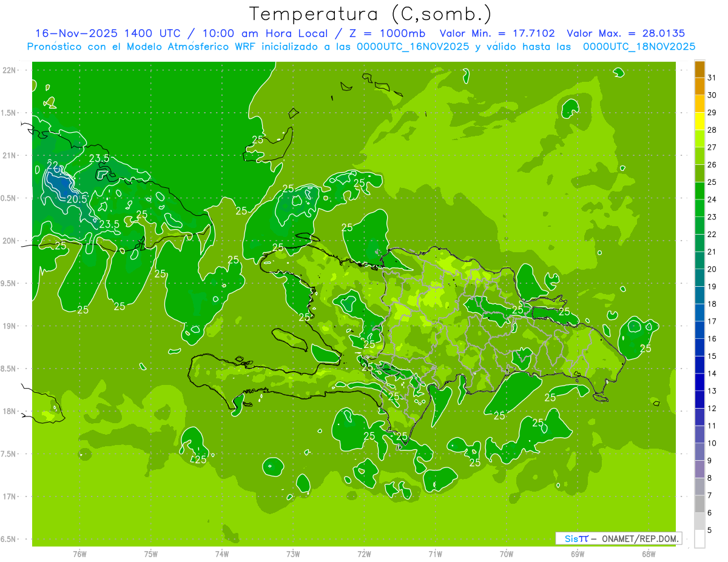Click the 'SisTT - ONAMET/REP.DOM.' credit label

[619, 538]
